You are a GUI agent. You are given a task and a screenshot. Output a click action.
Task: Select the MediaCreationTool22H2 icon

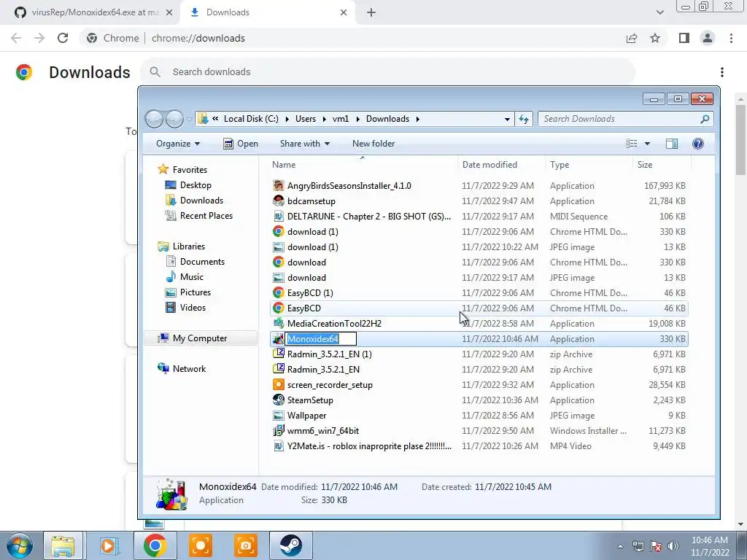(x=278, y=323)
